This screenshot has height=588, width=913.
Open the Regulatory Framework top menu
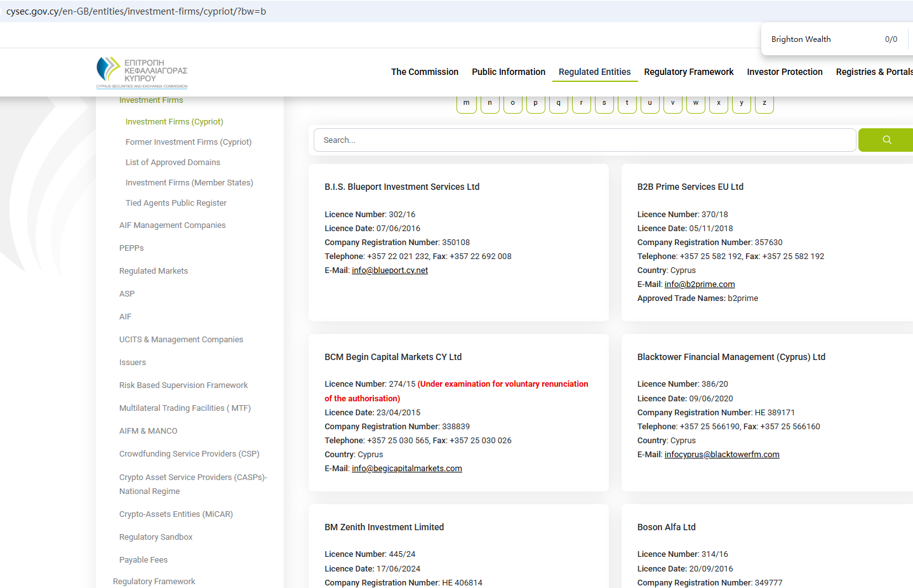click(x=688, y=72)
